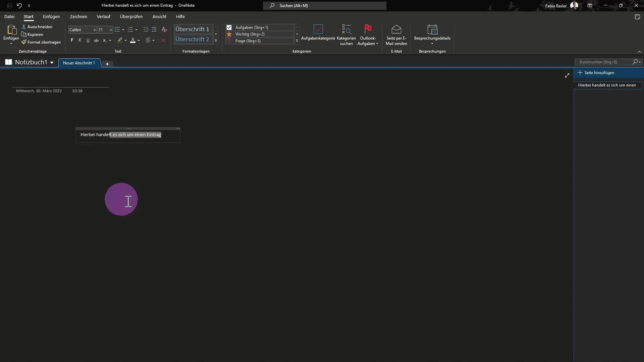Open the numbering style dropdown arrow
Image resolution: width=644 pixels, height=362 pixels.
[137, 30]
